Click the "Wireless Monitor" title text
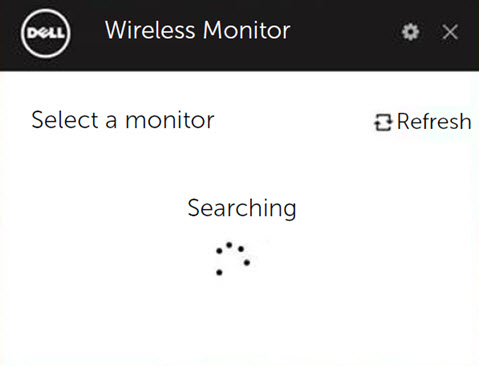 click(x=198, y=30)
